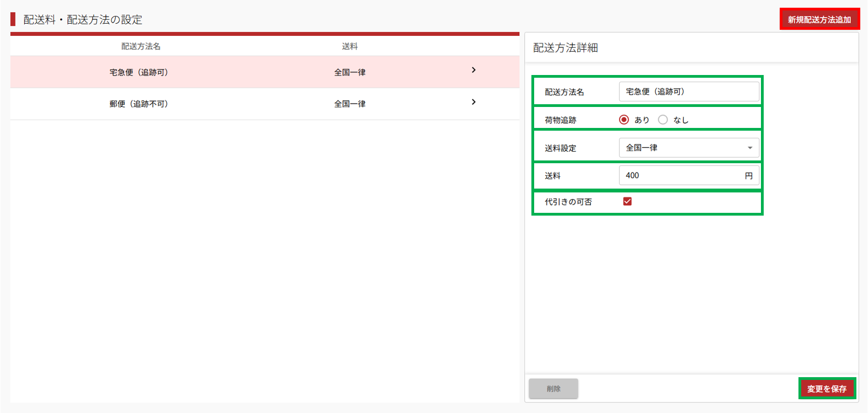Open the 送料設定 dropdown showing 全国一律

pyautogui.click(x=689, y=148)
